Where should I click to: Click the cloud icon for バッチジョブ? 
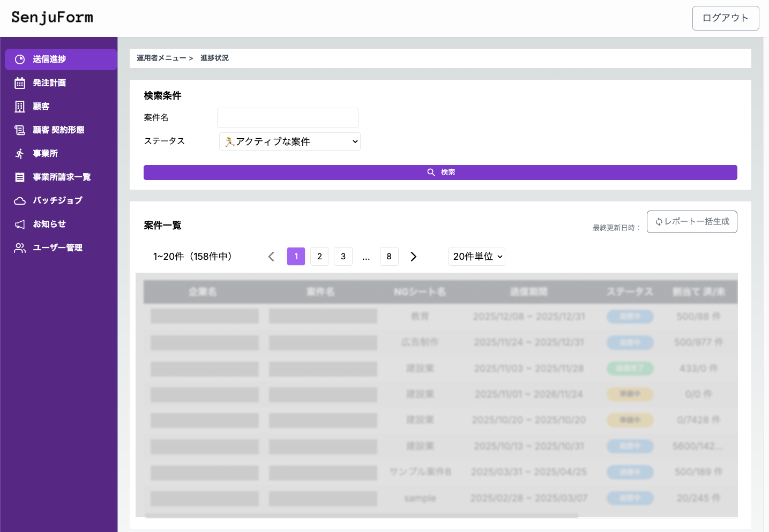(19, 200)
